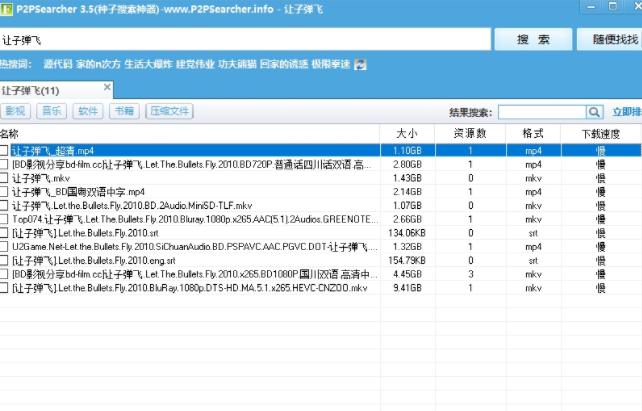Click hot word 家的n次方
This screenshot has width=642, height=411.
click(98, 64)
